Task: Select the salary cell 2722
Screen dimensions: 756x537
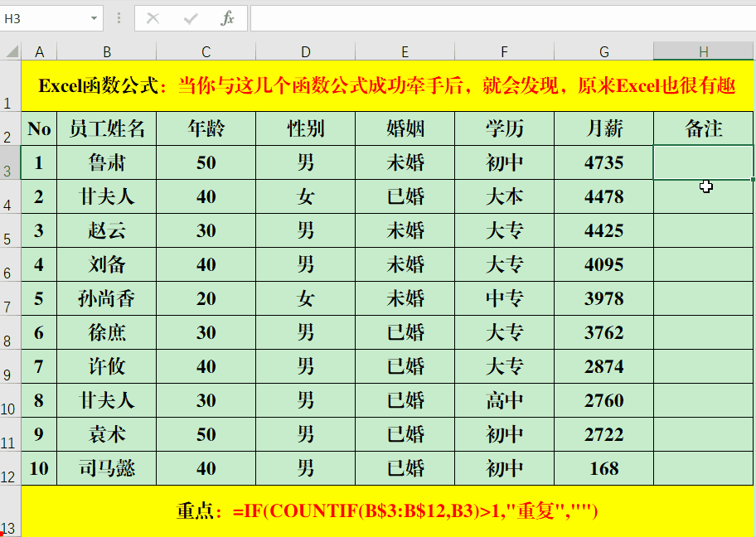Action: coord(603,434)
